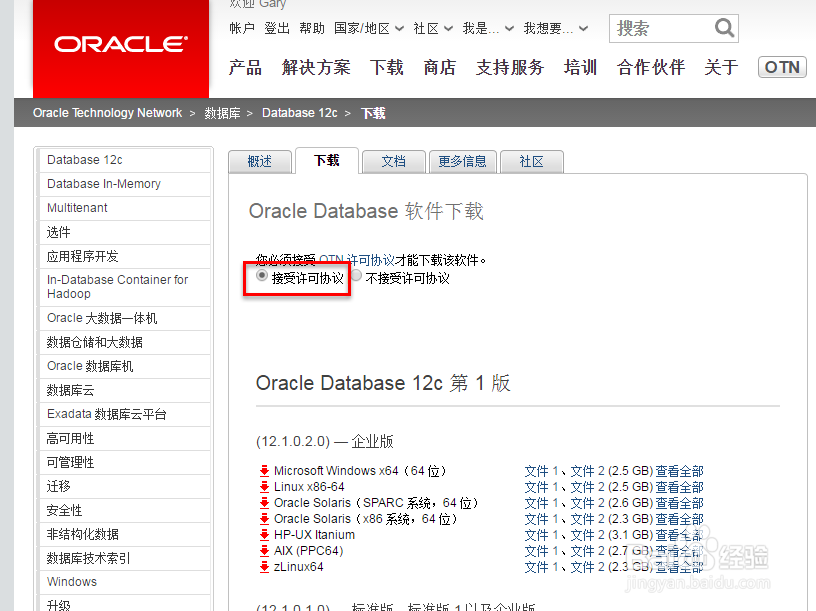Click the 登出 link
This screenshot has width=816, height=611.
(x=277, y=29)
